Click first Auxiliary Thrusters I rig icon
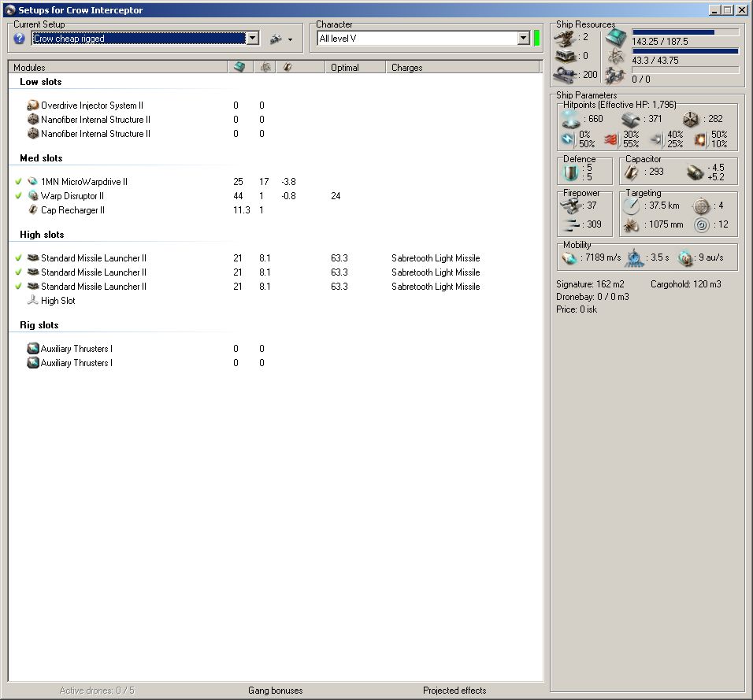 pyautogui.click(x=32, y=349)
